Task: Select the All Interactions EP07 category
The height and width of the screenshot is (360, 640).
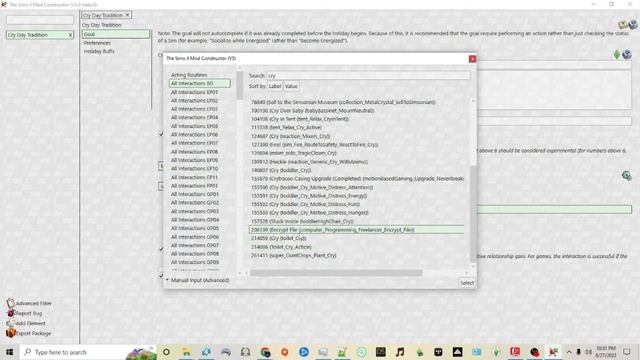Action: point(194,143)
